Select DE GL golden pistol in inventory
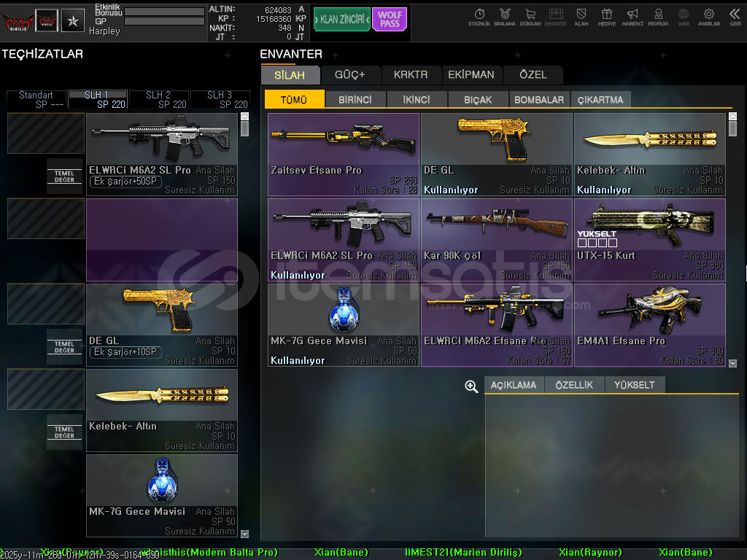747x560 pixels. tap(497, 155)
